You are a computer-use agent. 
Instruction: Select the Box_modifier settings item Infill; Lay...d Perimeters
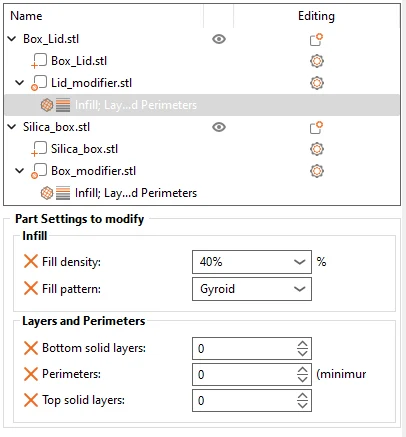coord(136,193)
